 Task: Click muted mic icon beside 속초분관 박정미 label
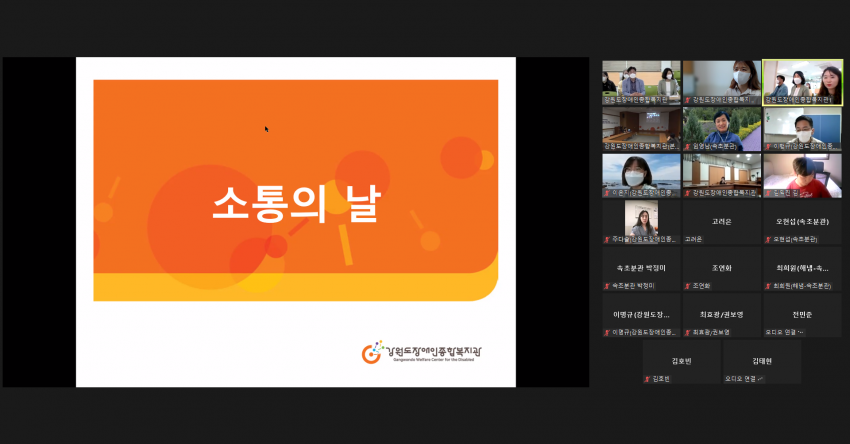point(608,286)
